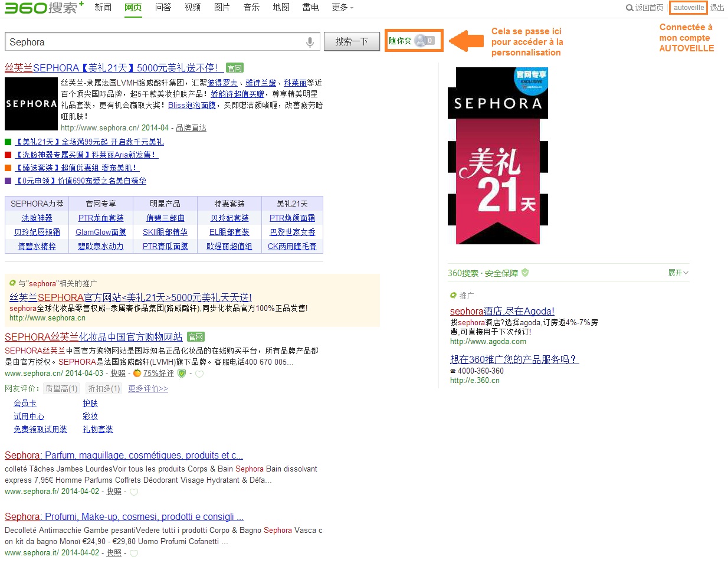The width and height of the screenshot is (728, 563).
Task: Toggle the 随你变 personalization switch
Action: (x=424, y=41)
